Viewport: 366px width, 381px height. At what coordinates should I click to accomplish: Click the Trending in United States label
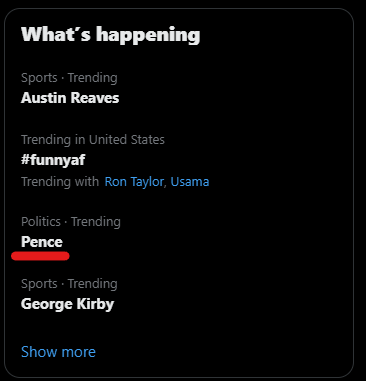[x=93, y=139]
